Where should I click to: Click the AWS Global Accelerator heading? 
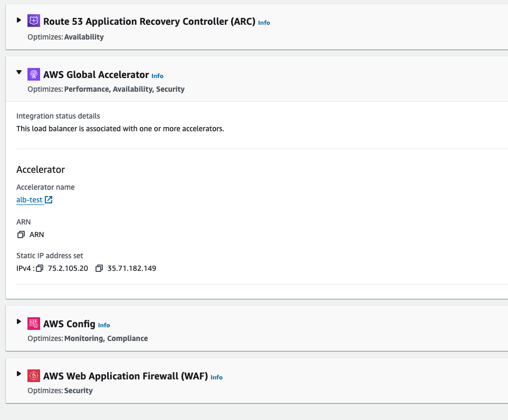(96, 75)
